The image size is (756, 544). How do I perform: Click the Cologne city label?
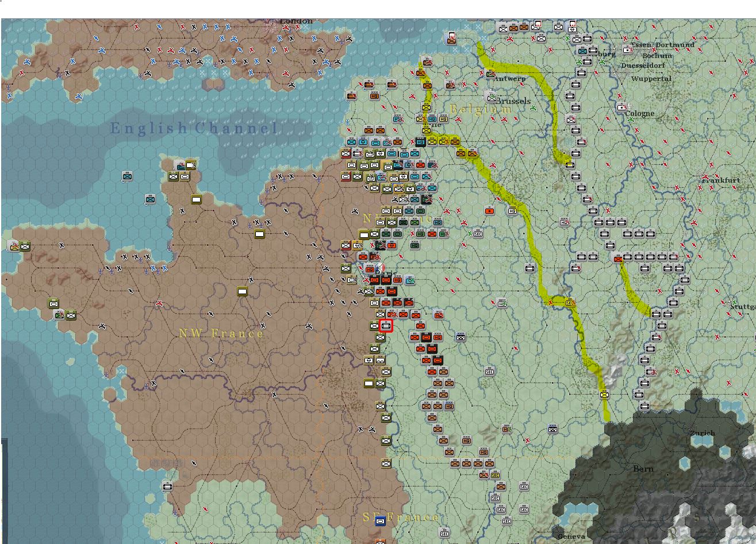[x=640, y=113]
